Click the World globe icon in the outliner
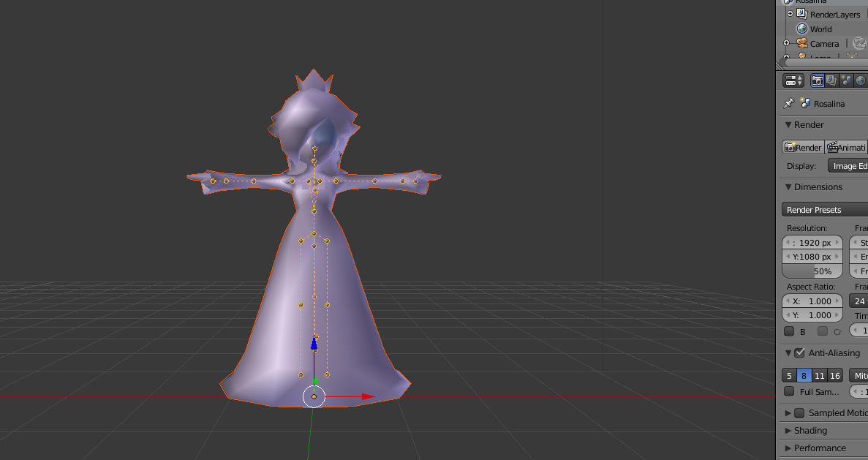 point(801,29)
